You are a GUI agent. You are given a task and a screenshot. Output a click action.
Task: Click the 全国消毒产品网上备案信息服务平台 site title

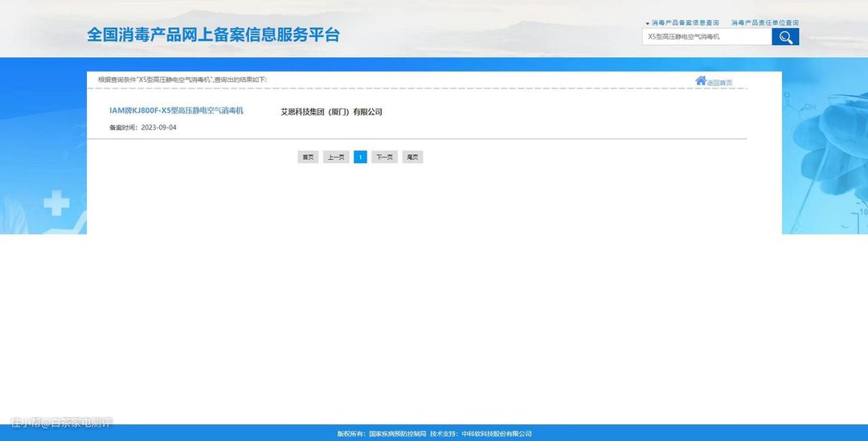point(213,35)
